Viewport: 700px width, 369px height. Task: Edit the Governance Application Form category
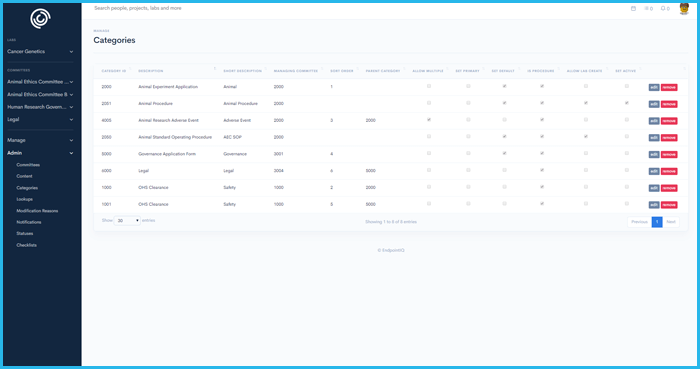click(654, 154)
